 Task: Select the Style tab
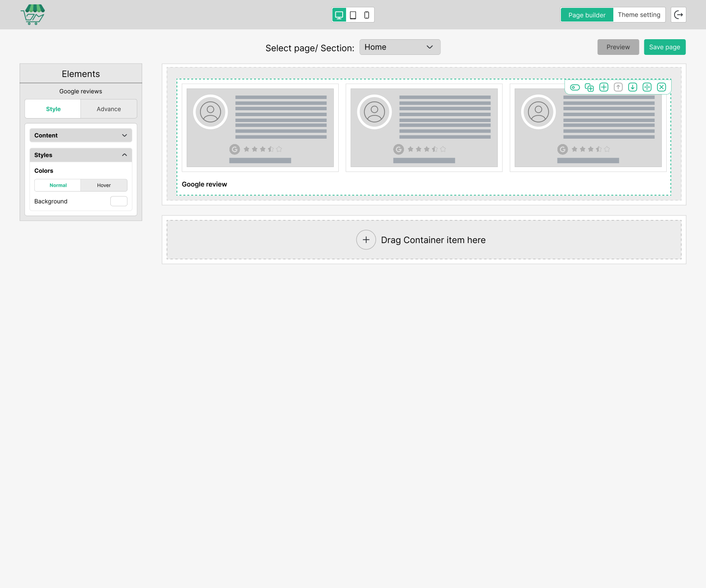pos(53,109)
